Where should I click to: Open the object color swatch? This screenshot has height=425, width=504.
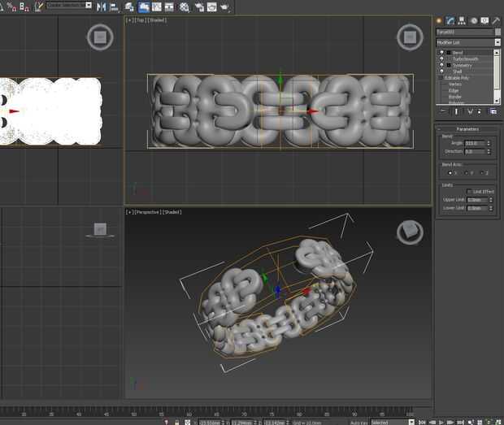point(497,33)
